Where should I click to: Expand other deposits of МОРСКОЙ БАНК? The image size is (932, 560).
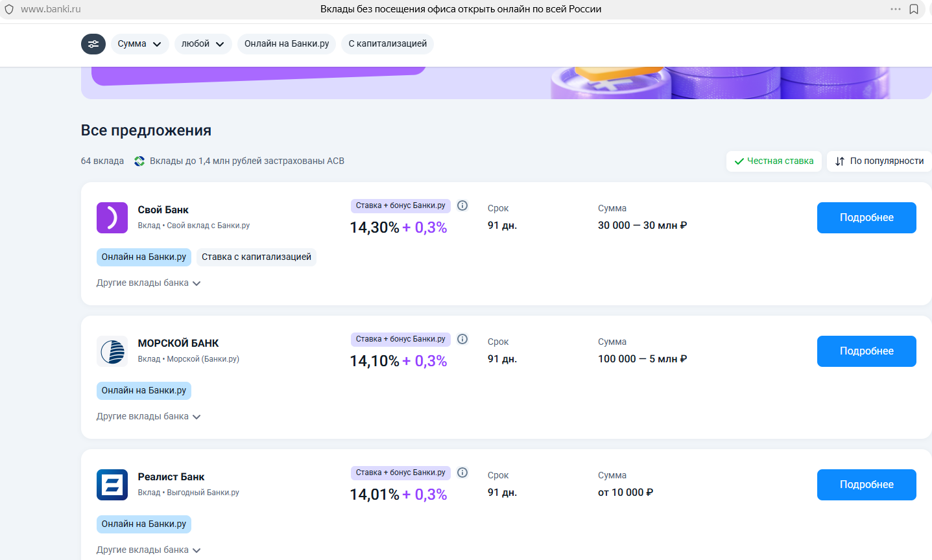pyautogui.click(x=149, y=417)
